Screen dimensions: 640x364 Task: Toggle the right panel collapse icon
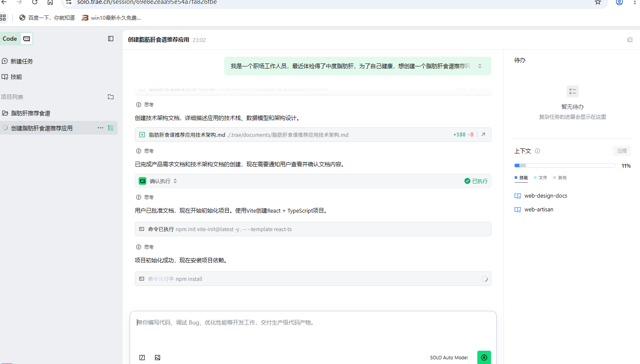(x=630, y=40)
